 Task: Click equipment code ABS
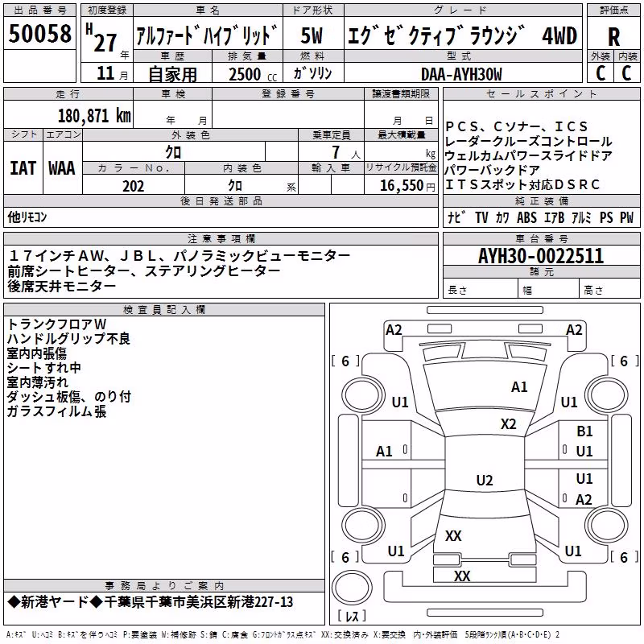(x=526, y=217)
